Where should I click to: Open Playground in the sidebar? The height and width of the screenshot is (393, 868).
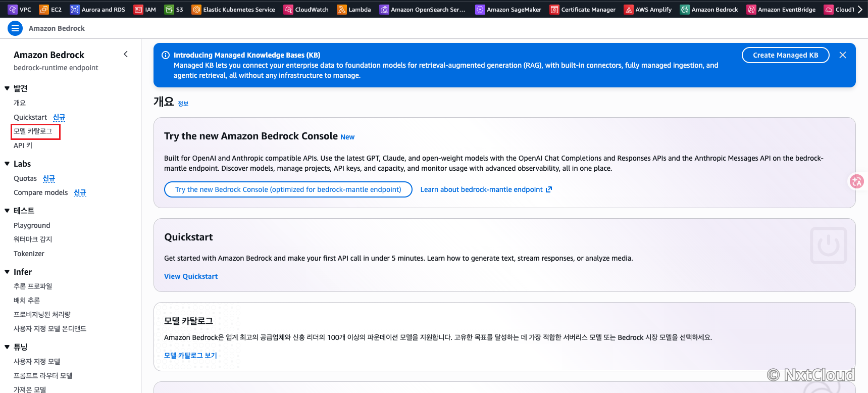click(32, 225)
